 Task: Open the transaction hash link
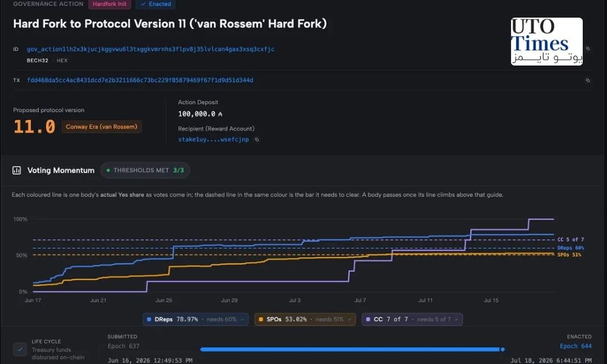coord(140,81)
